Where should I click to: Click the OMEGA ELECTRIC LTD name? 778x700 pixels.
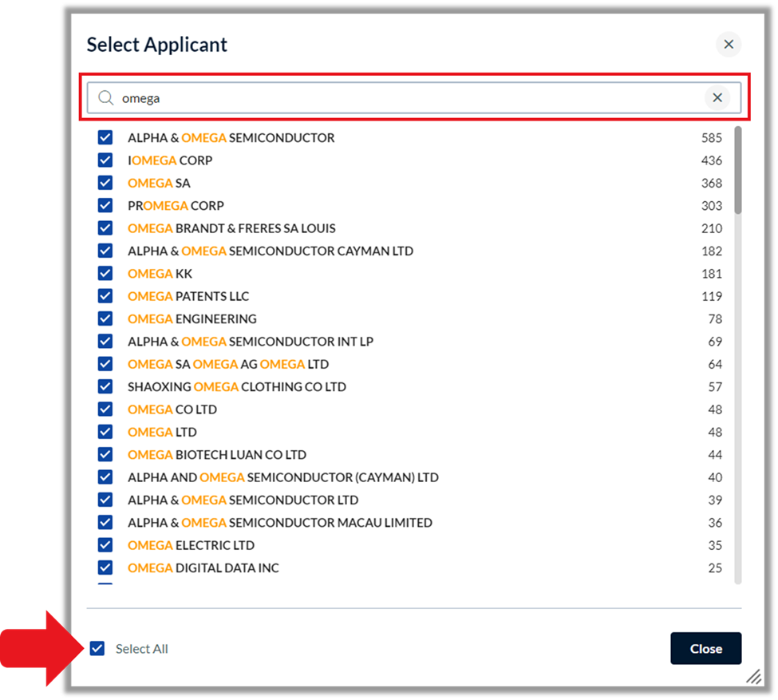click(191, 545)
